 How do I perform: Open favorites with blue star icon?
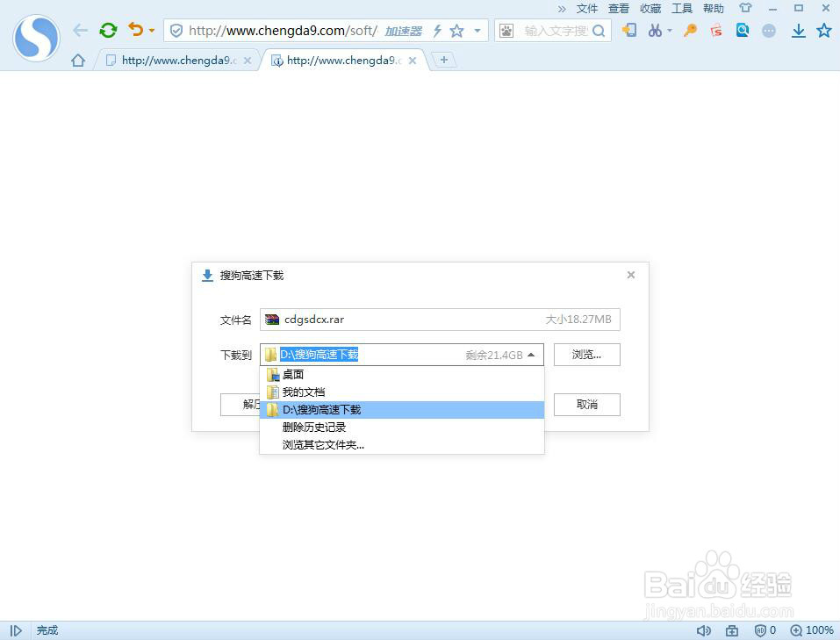click(824, 30)
